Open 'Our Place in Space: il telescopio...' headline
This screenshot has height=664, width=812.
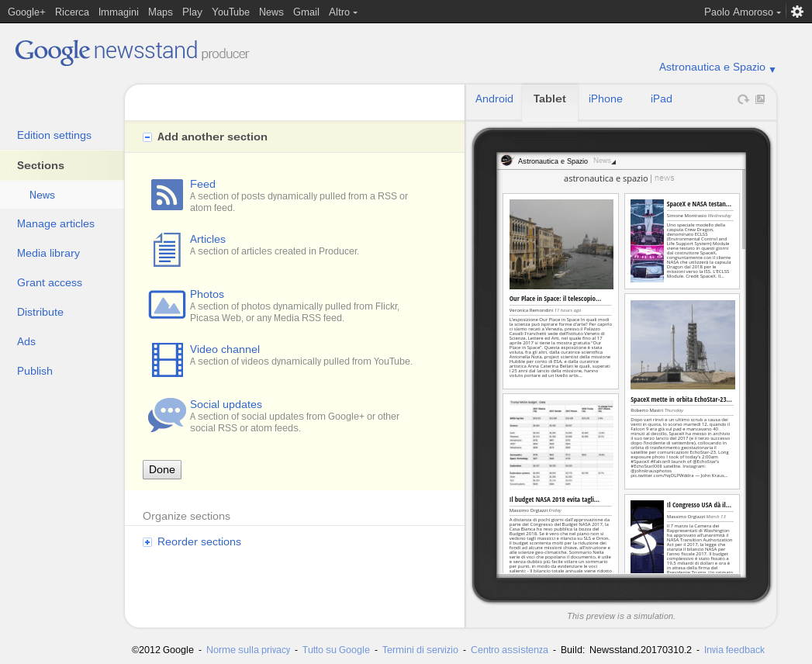555,299
